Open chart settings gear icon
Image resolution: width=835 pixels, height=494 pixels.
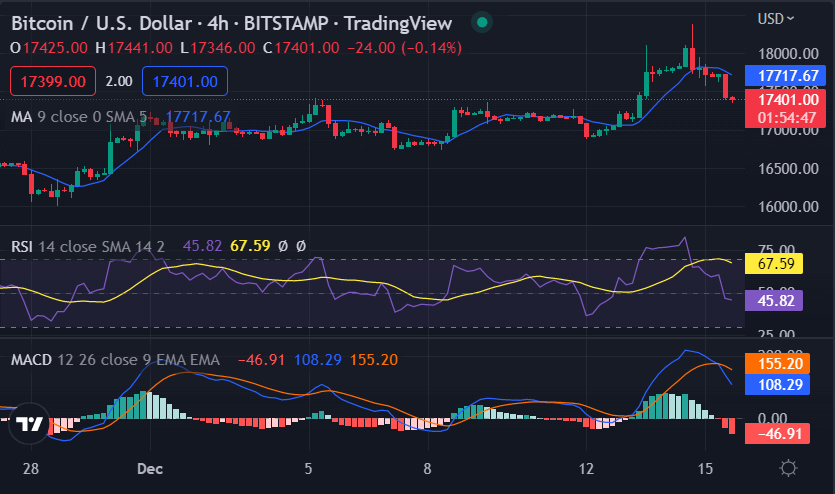(788, 468)
